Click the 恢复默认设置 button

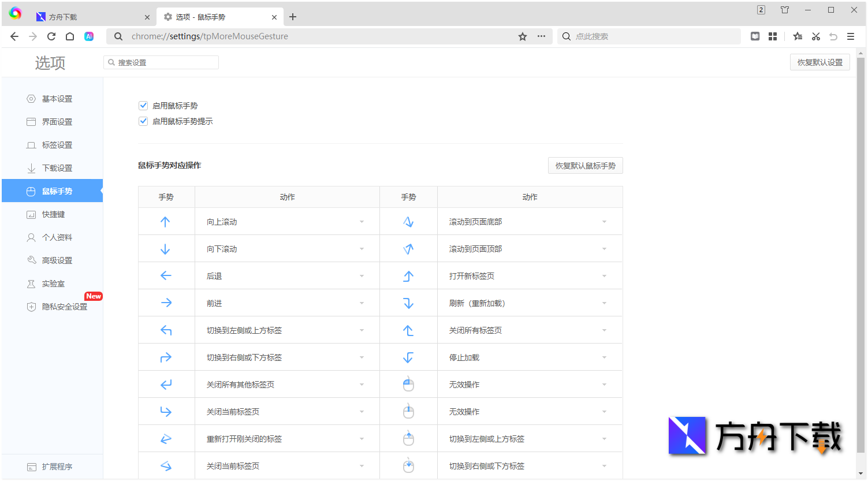click(x=819, y=62)
